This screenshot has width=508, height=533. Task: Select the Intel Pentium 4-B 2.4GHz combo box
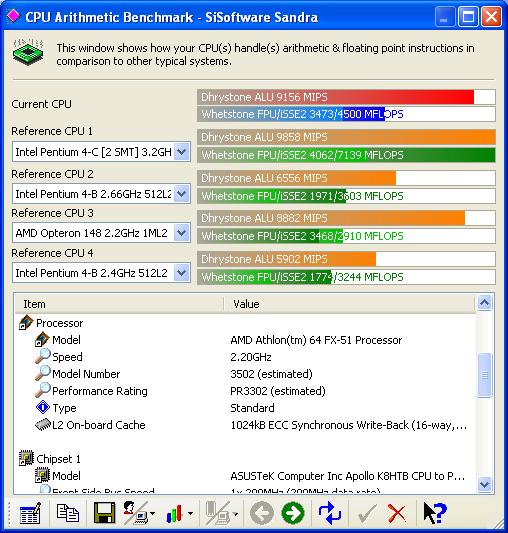point(101,273)
